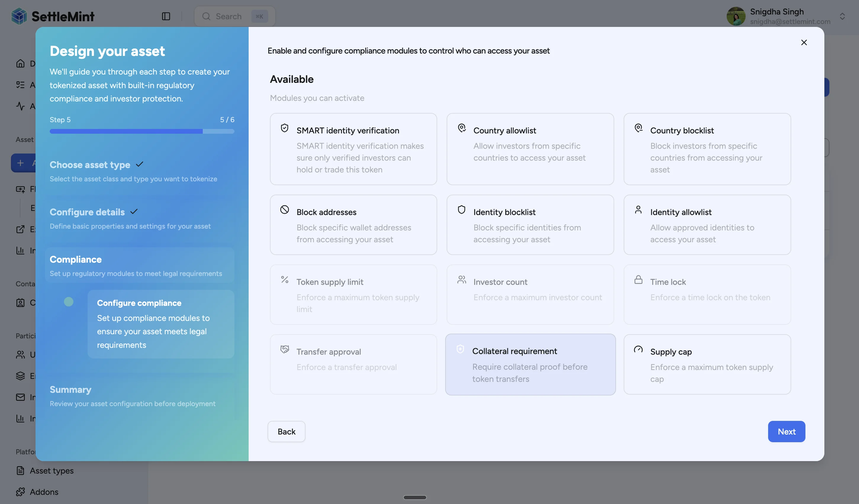This screenshot has width=859, height=504.
Task: Click the Block addresses ban icon
Action: [x=284, y=209]
